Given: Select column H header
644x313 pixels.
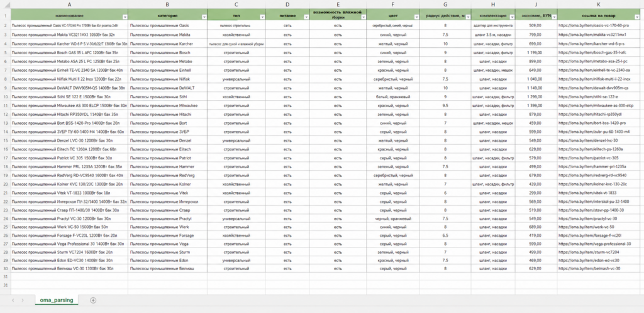Looking at the screenshot, I should [x=493, y=4].
